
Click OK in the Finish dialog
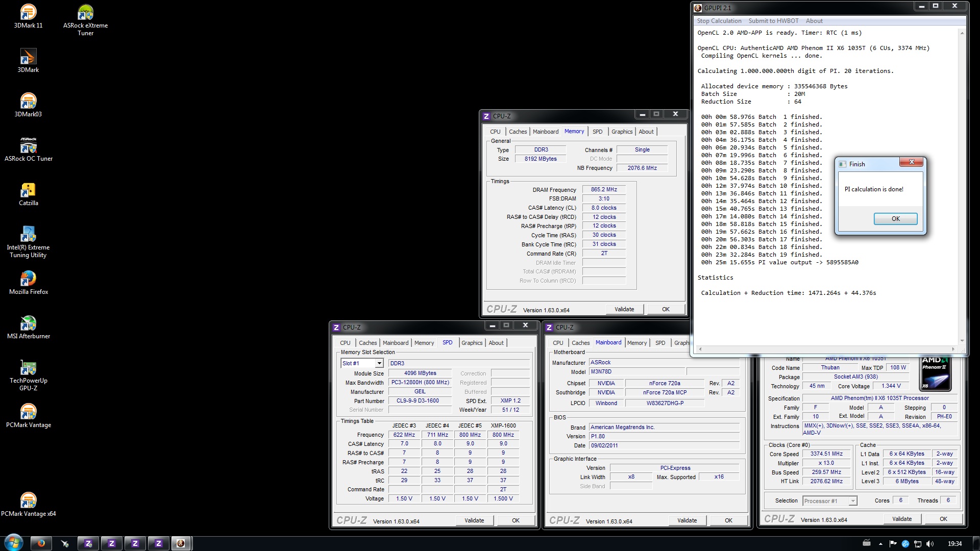point(895,219)
